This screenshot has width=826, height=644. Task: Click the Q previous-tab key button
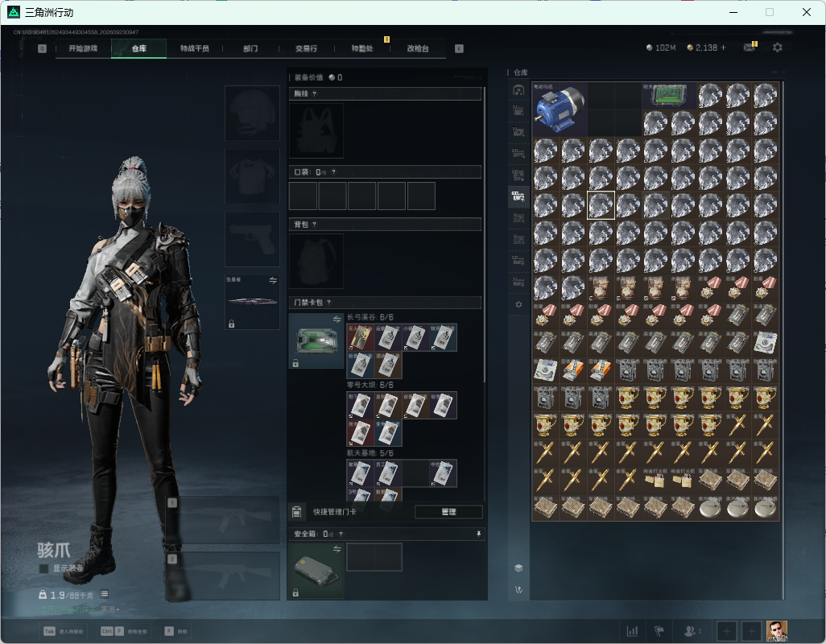(x=42, y=48)
